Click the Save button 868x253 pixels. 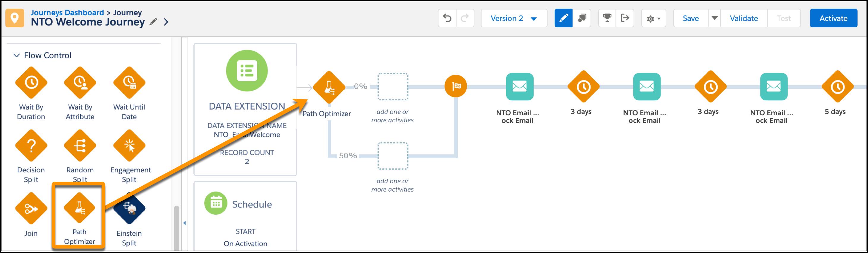coord(691,18)
